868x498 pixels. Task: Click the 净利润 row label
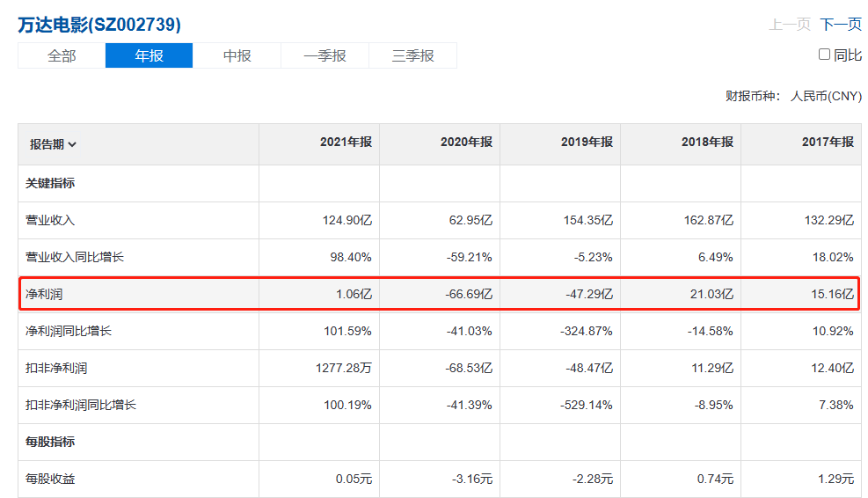coord(44,295)
